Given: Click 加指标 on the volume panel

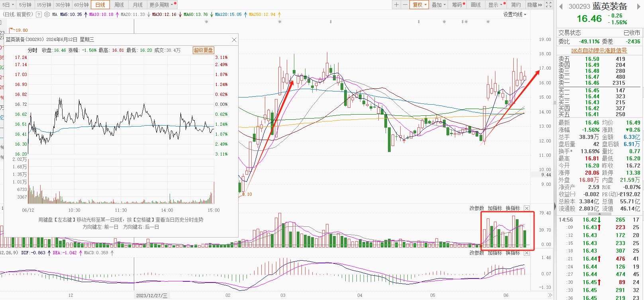Looking at the screenshot, I should [x=495, y=208].
